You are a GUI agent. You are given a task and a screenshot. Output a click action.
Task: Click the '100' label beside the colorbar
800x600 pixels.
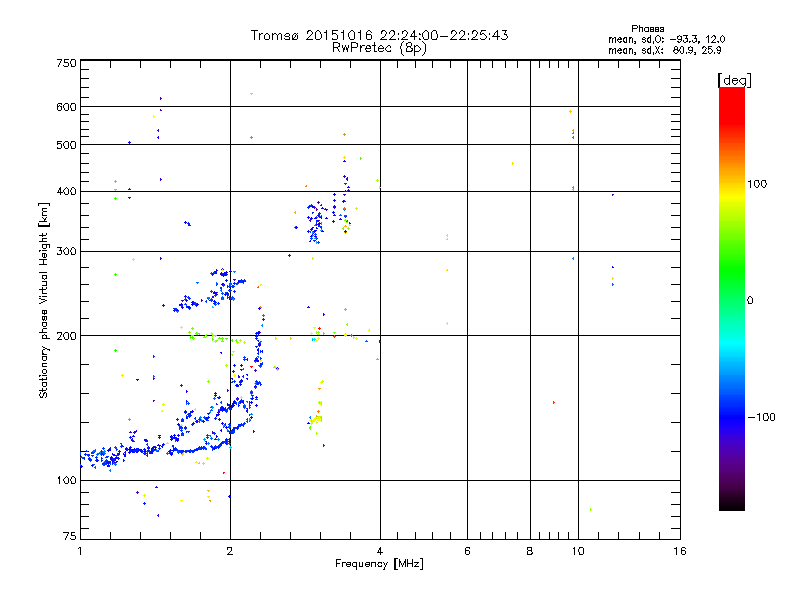point(757,184)
